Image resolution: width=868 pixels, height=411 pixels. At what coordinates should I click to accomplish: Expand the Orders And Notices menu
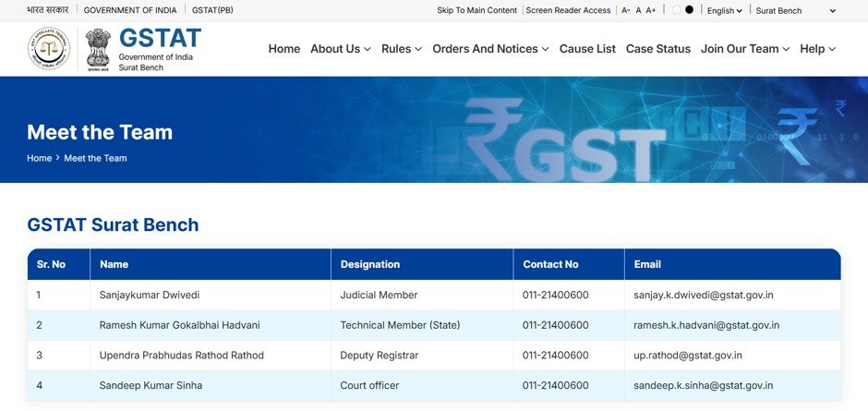pyautogui.click(x=490, y=49)
